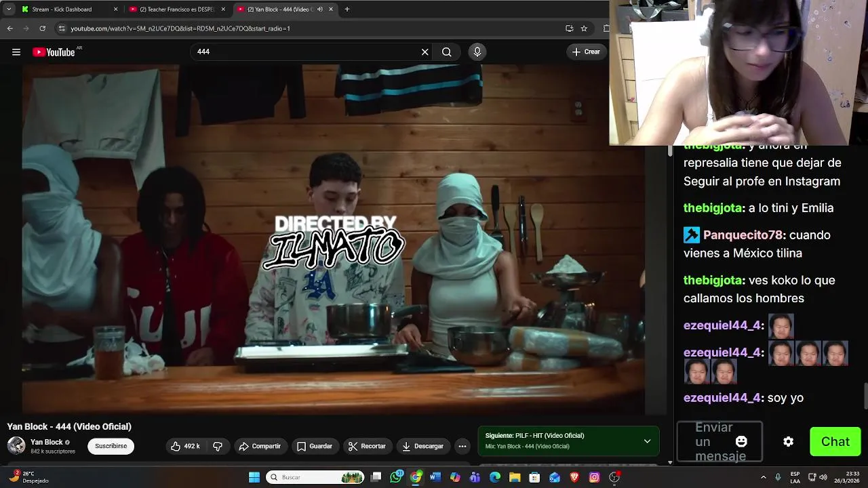Open Microsoft Word from taskbar
The height and width of the screenshot is (488, 868).
435,477
